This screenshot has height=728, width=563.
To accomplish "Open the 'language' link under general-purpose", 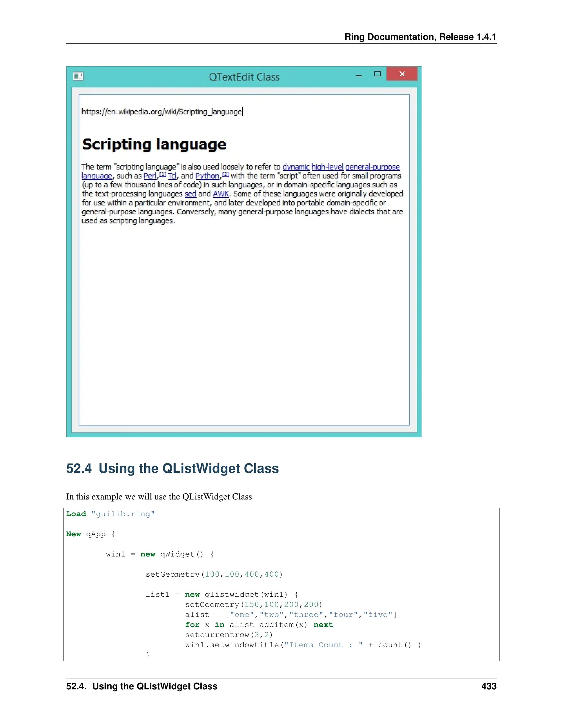I will click(x=97, y=176).
